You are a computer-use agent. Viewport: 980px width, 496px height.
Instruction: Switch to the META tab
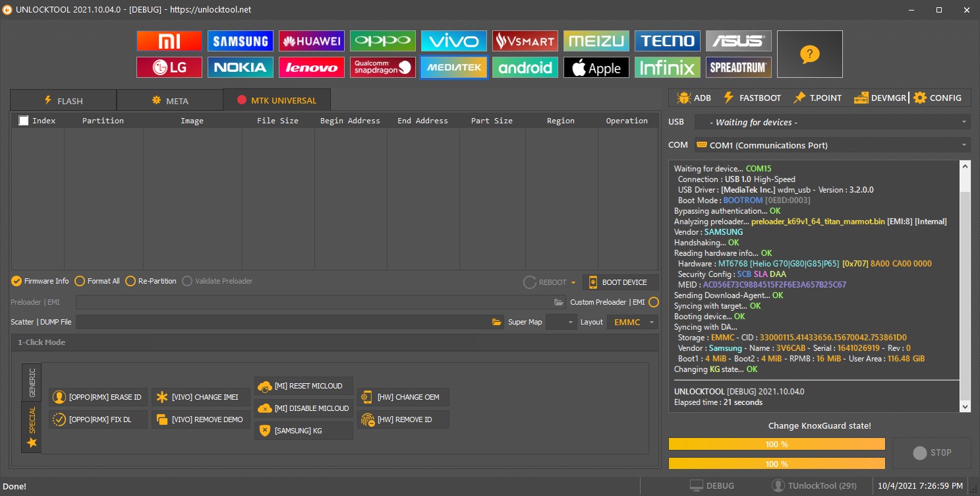[x=170, y=101]
